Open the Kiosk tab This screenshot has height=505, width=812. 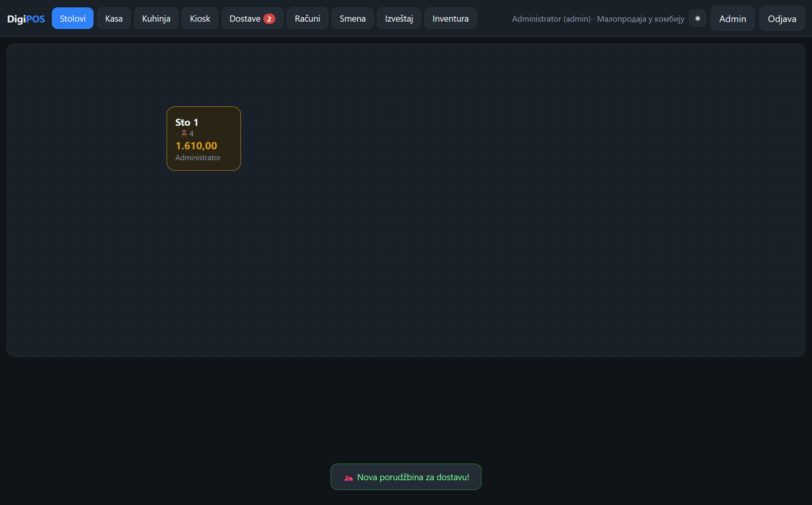click(200, 19)
